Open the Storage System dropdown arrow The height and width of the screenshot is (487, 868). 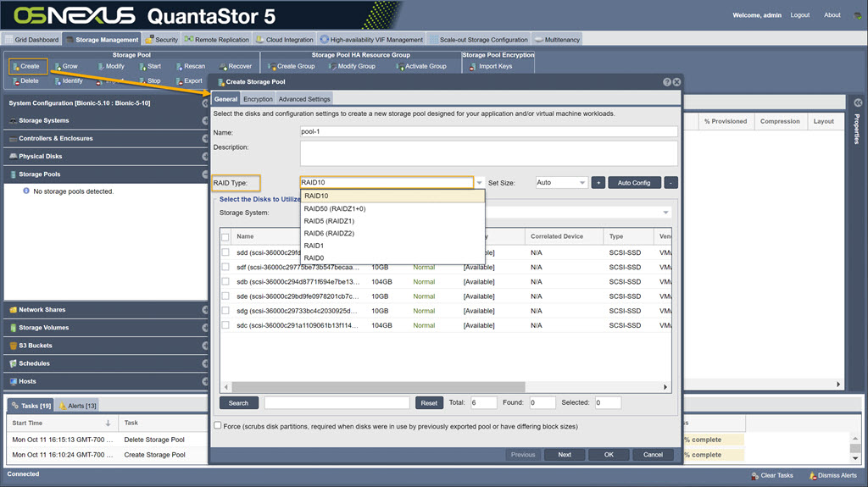coord(666,213)
